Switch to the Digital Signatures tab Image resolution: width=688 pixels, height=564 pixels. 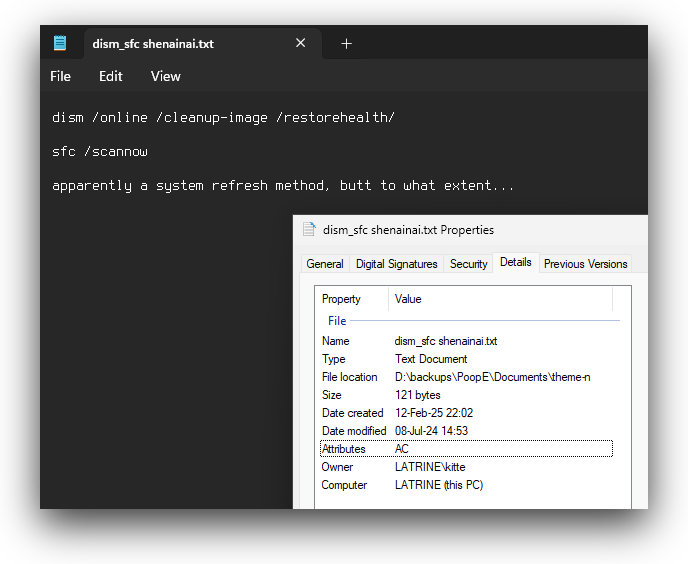pyautogui.click(x=396, y=264)
